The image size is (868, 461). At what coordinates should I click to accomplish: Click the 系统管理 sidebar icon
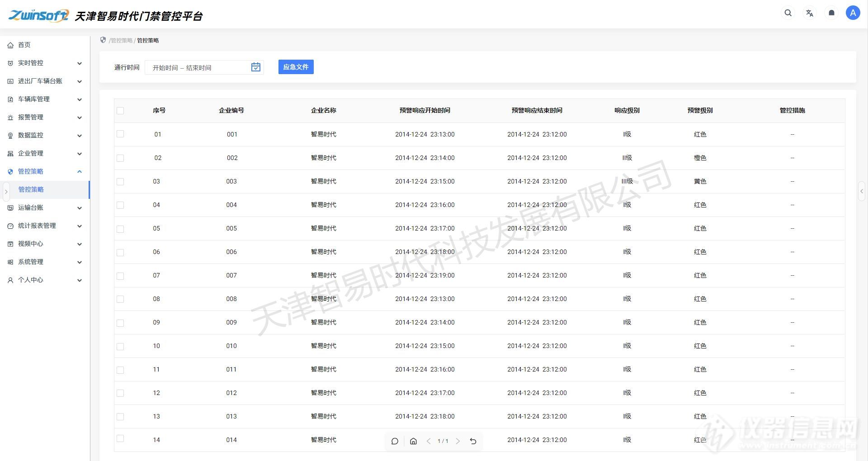click(x=10, y=262)
